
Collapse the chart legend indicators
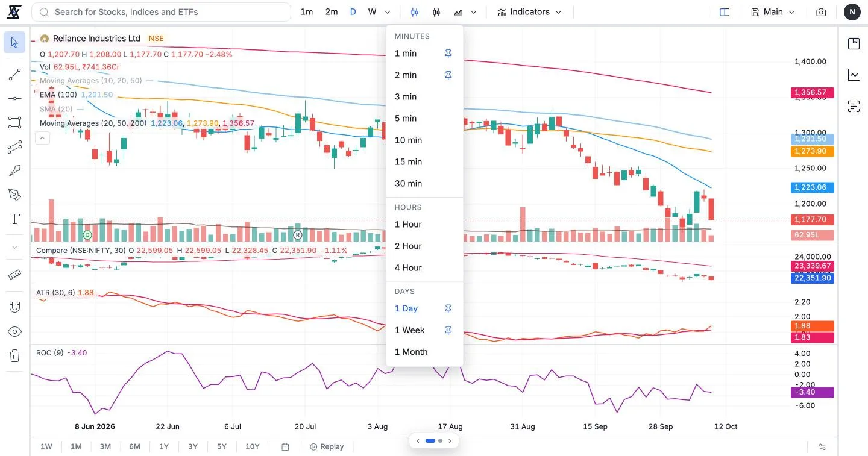pos(42,138)
